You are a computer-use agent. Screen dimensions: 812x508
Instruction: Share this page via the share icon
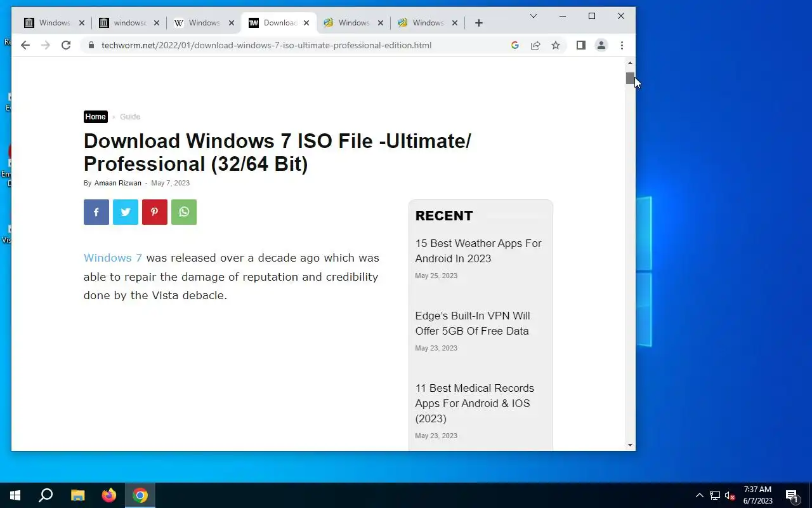coord(535,45)
